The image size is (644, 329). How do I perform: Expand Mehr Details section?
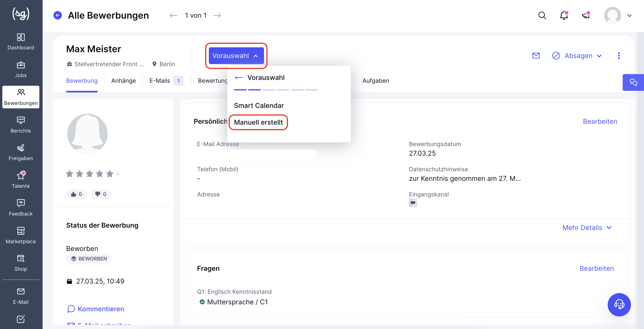click(587, 228)
